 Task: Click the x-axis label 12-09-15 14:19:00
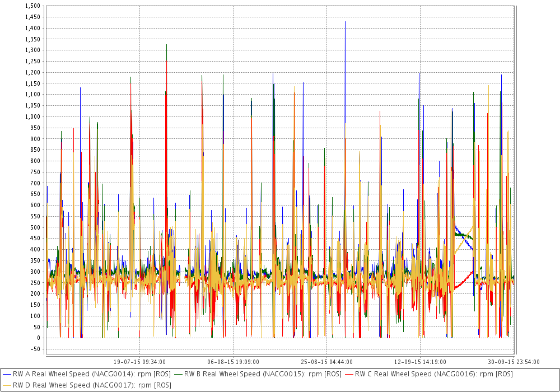pyautogui.click(x=420, y=362)
